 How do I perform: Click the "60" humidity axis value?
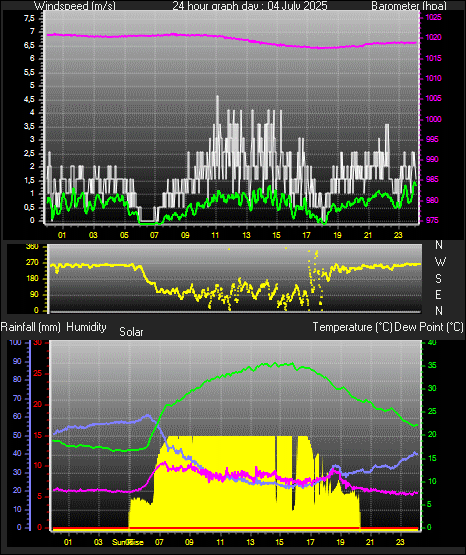[17, 417]
